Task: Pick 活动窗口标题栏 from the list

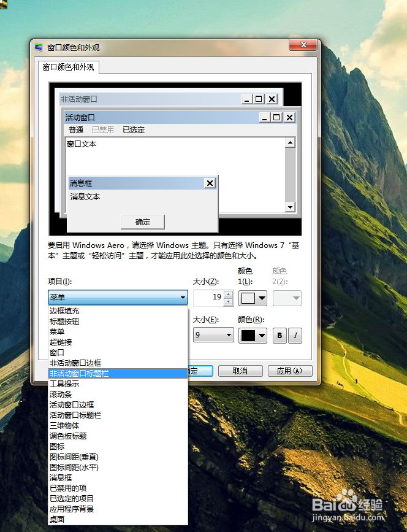Action: 118,415
